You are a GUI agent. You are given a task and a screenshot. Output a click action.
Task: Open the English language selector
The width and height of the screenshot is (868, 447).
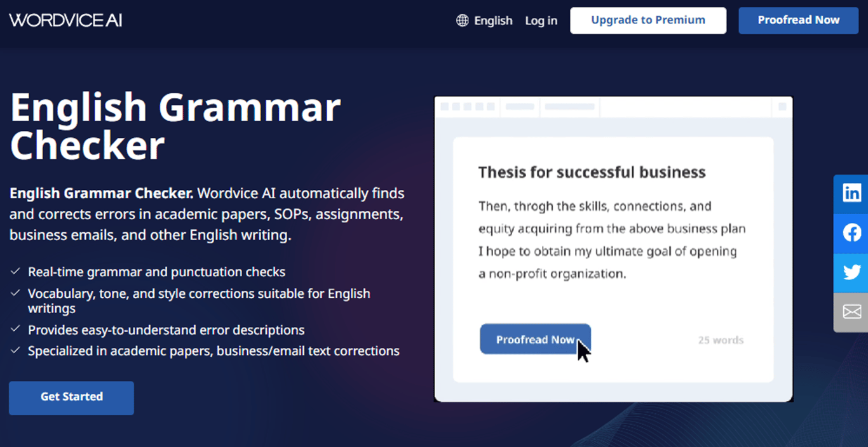pyautogui.click(x=484, y=20)
